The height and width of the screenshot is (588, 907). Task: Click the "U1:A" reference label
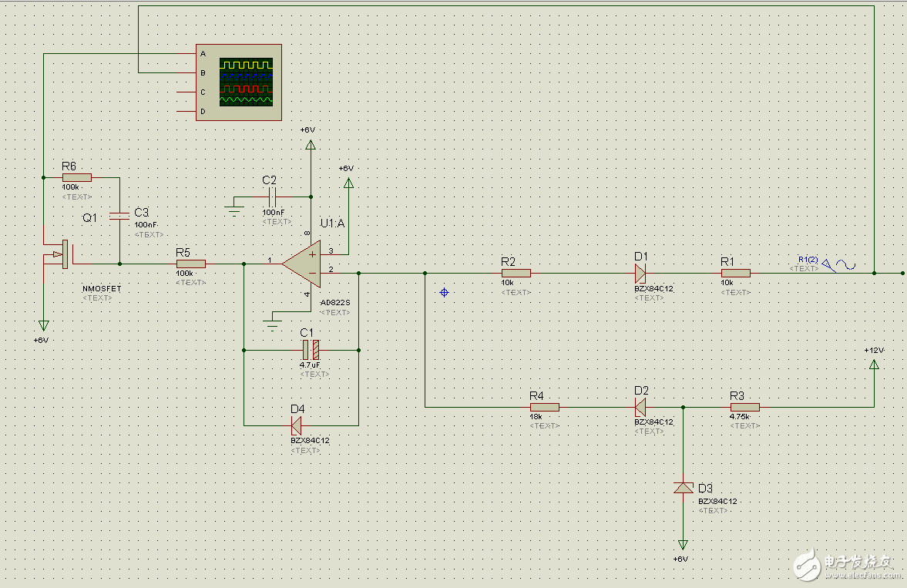coord(333,223)
